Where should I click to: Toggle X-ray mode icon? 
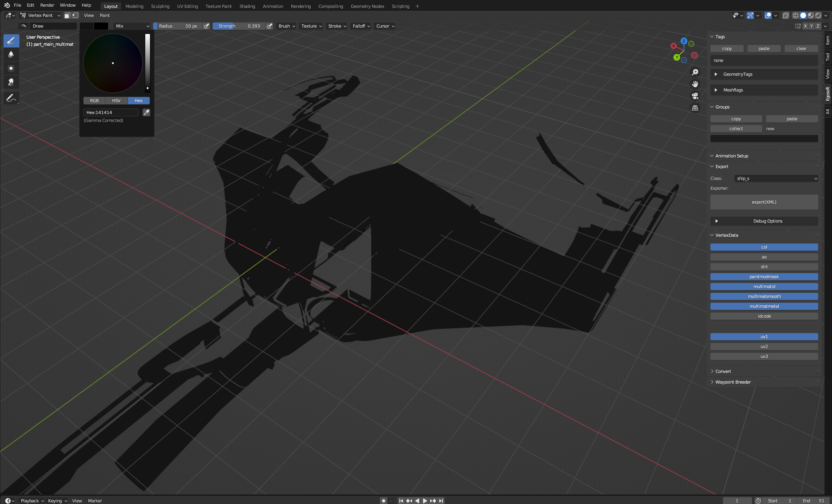pos(785,15)
